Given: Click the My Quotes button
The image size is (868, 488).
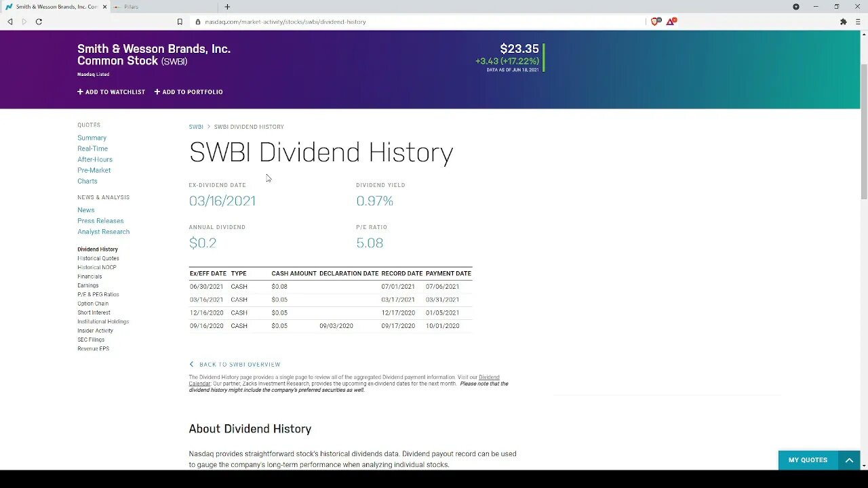Looking at the screenshot, I should pyautogui.click(x=808, y=460).
